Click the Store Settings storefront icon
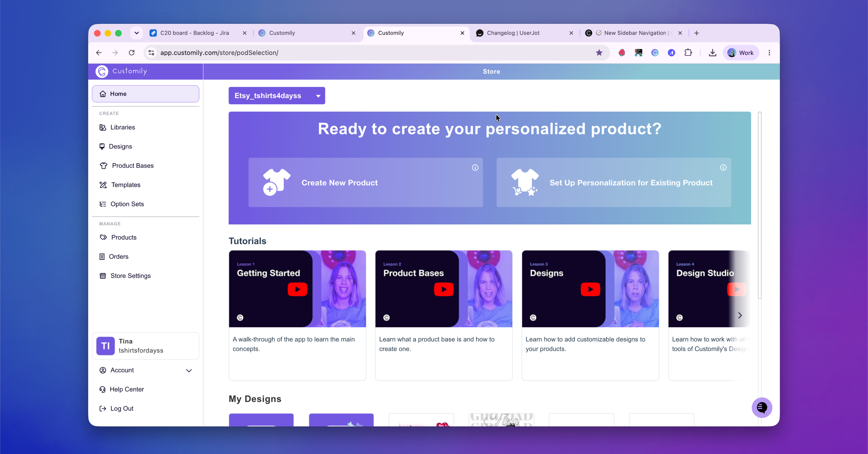 (x=103, y=276)
